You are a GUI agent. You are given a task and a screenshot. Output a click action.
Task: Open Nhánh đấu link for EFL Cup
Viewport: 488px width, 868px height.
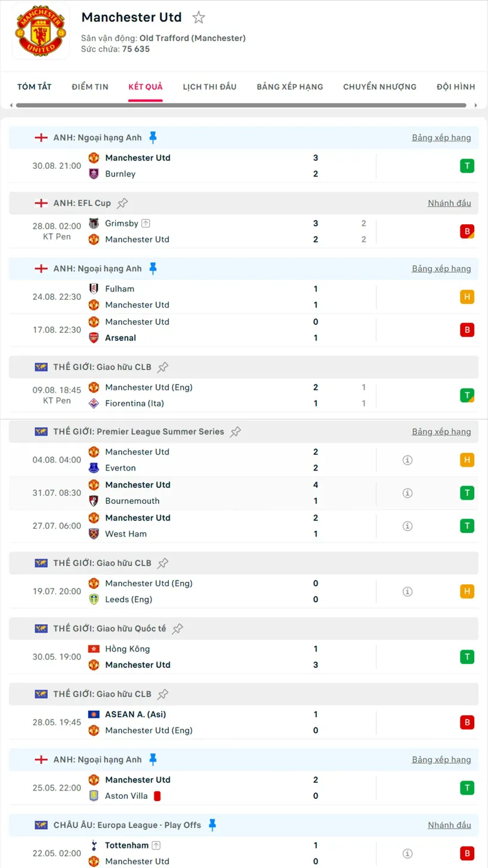(x=449, y=203)
